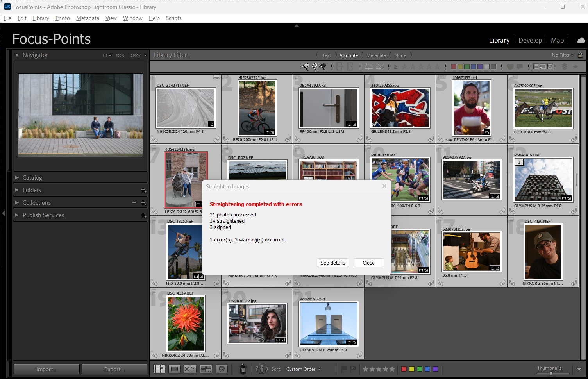Open Compare view (X|Y) icon
Screen dimensions: 588x379
pos(190,369)
